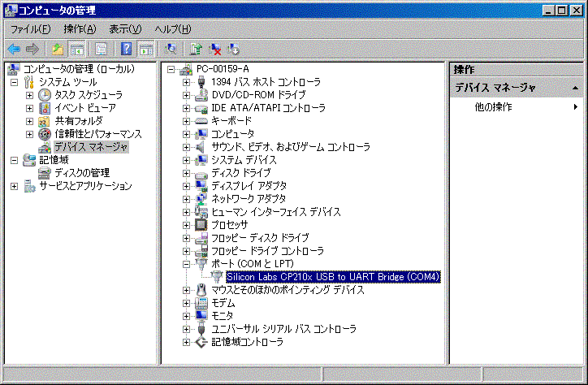Select ディスクの管理 in left tree
588x385 pixels.
pyautogui.click(x=82, y=173)
